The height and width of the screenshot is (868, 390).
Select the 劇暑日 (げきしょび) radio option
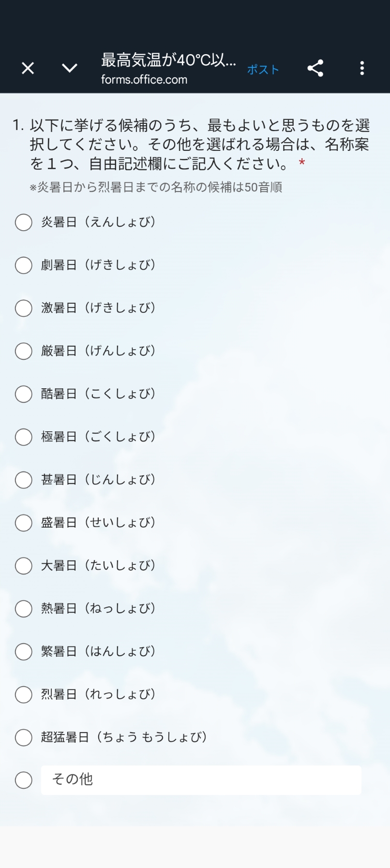coord(24,265)
